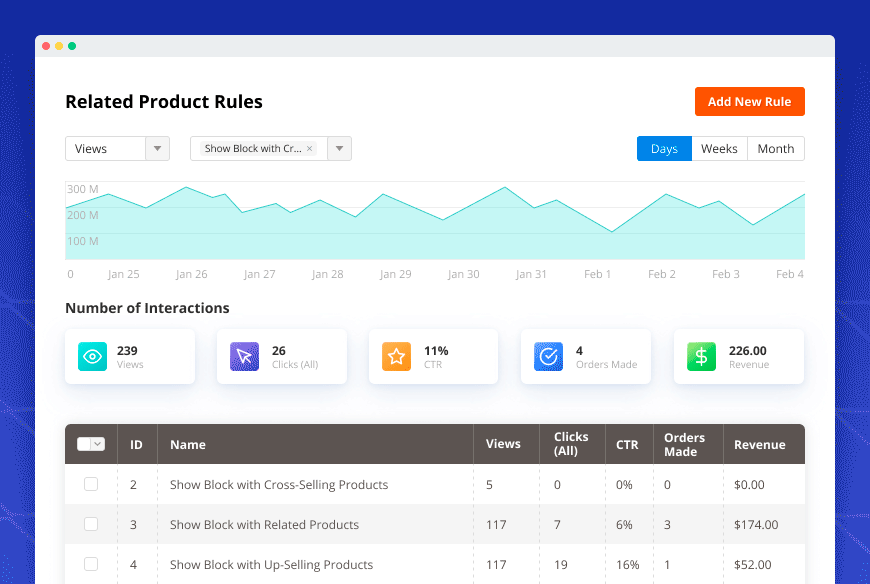Screen dimensions: 870x584
Task: Select the Clicks (All) cursor icon
Action: pos(243,356)
